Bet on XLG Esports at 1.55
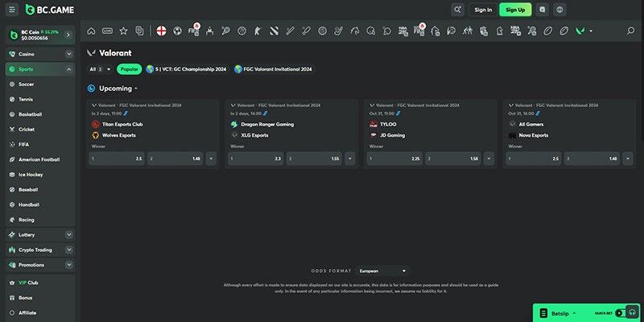644x322 pixels. tap(314, 159)
